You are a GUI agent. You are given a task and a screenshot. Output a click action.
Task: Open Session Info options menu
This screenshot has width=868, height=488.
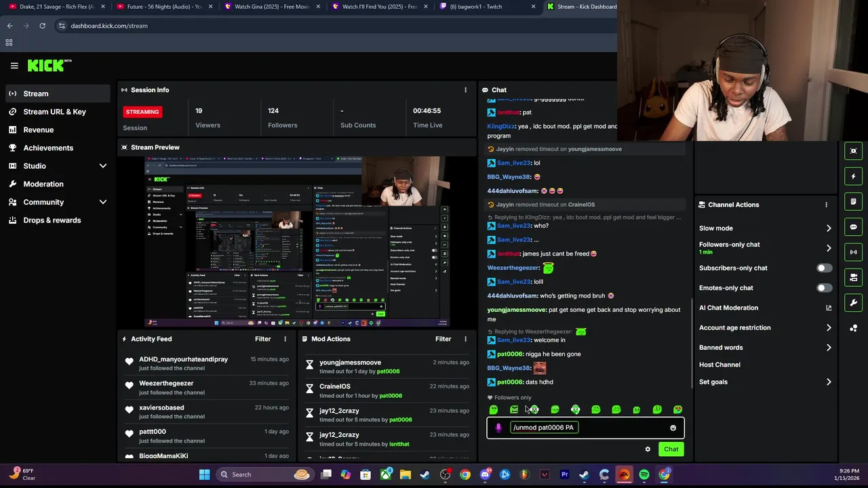coord(465,90)
